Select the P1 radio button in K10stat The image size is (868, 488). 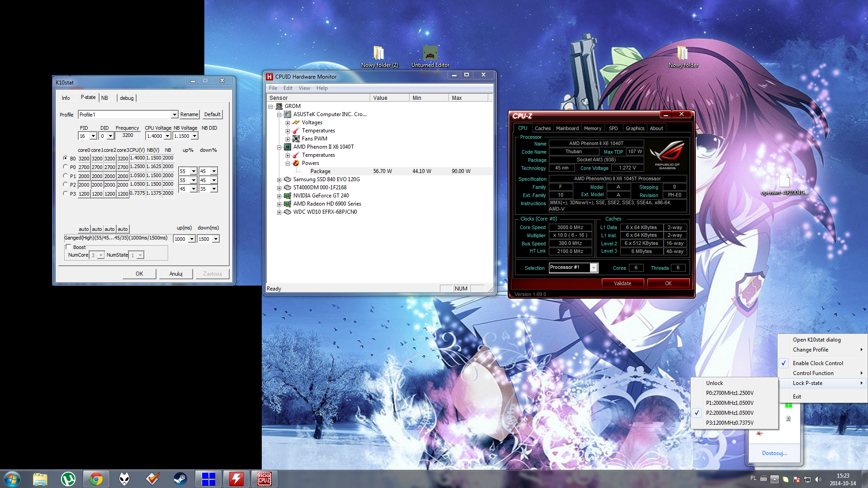(x=66, y=176)
